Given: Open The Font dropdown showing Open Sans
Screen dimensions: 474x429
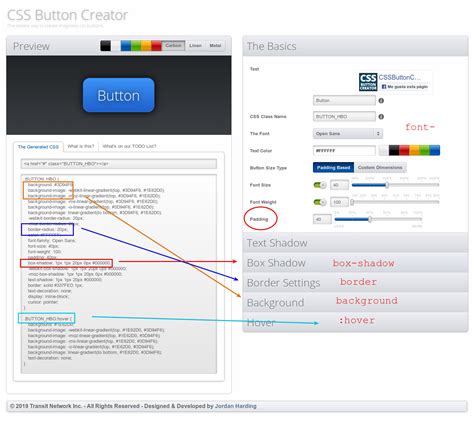Looking at the screenshot, I should (x=348, y=134).
